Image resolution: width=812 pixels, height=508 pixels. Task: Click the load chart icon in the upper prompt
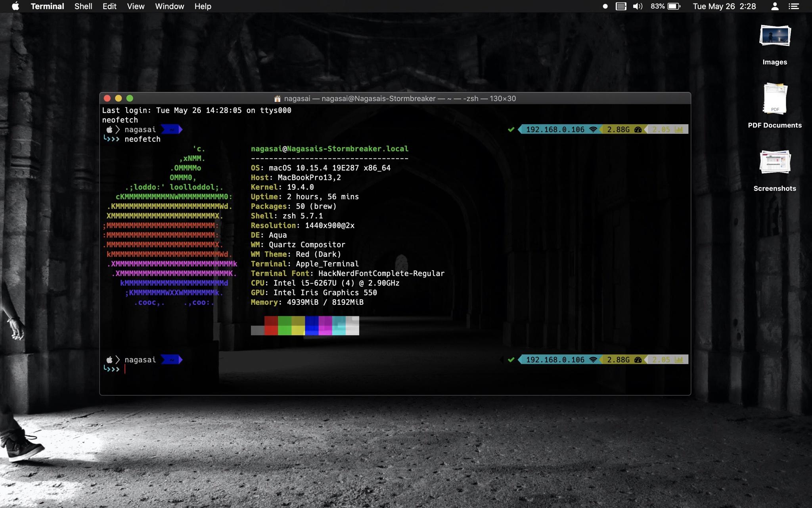click(679, 129)
